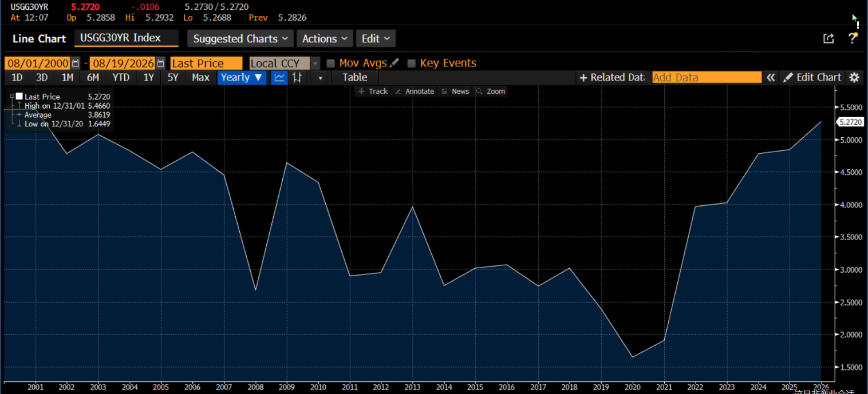This screenshot has height=394, width=868.
Task: Open chart settings gear icon
Action: (x=854, y=78)
